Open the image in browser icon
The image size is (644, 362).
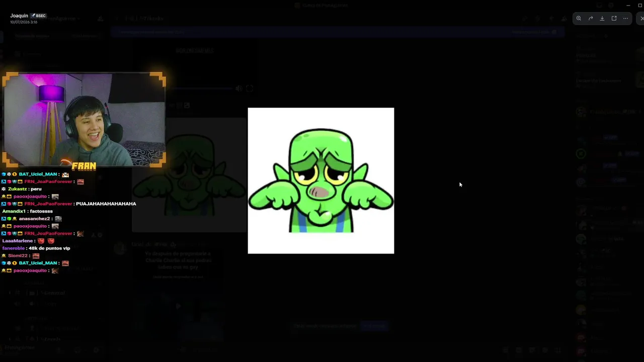tap(614, 19)
